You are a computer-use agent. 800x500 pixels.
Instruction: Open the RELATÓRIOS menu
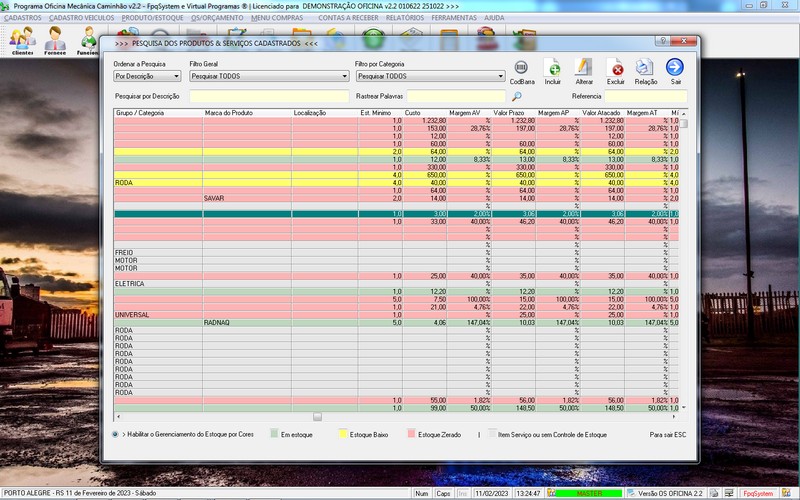[x=405, y=18]
